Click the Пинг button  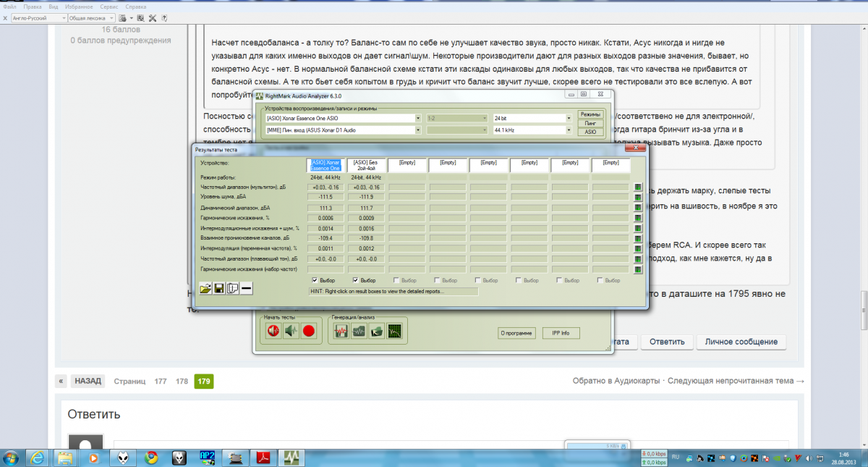[590, 123]
